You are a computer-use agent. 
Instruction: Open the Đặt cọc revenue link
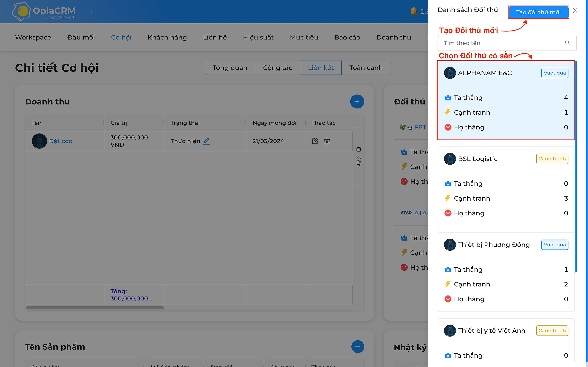click(60, 141)
